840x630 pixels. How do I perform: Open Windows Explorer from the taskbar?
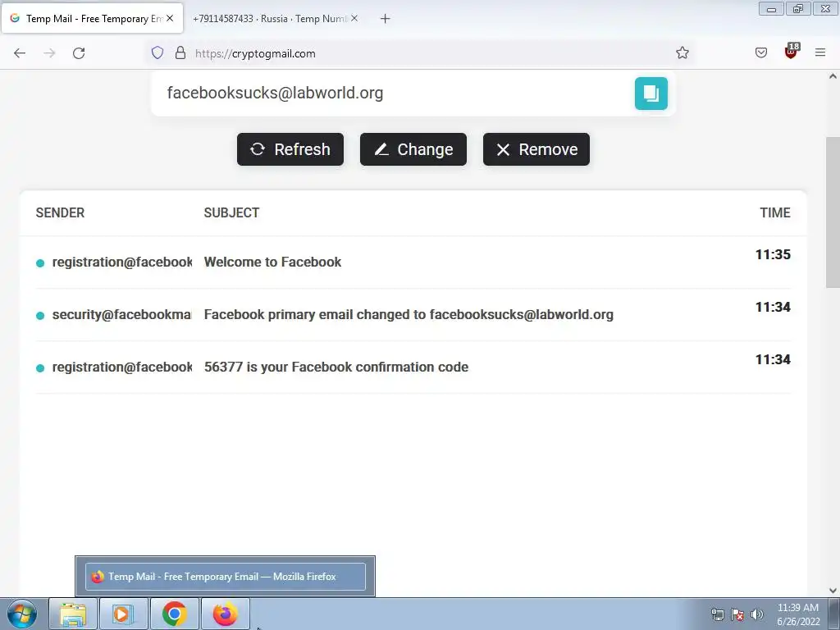click(x=73, y=614)
